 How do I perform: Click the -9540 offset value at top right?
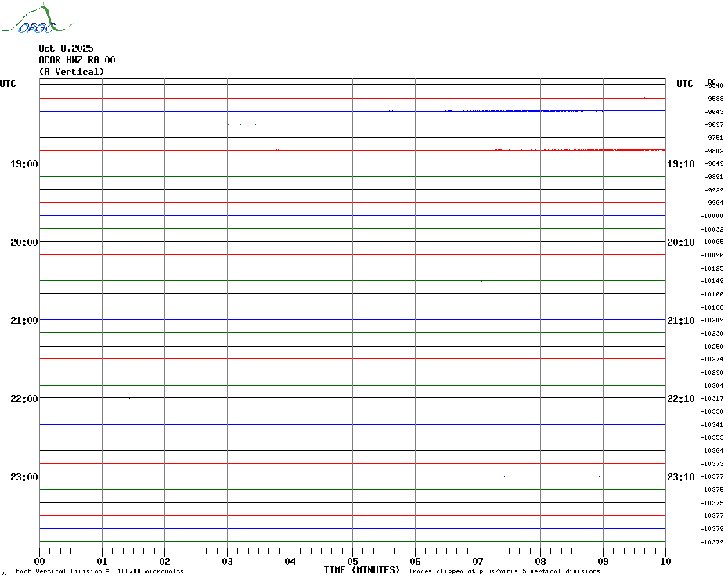(713, 85)
